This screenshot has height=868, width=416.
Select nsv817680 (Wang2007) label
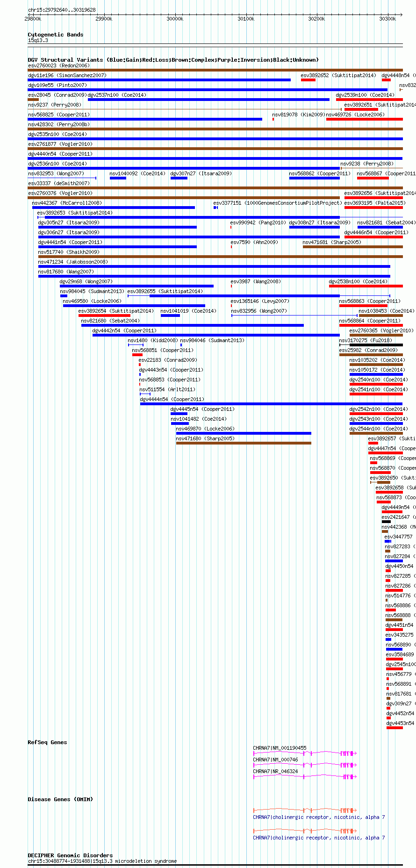pos(66,272)
